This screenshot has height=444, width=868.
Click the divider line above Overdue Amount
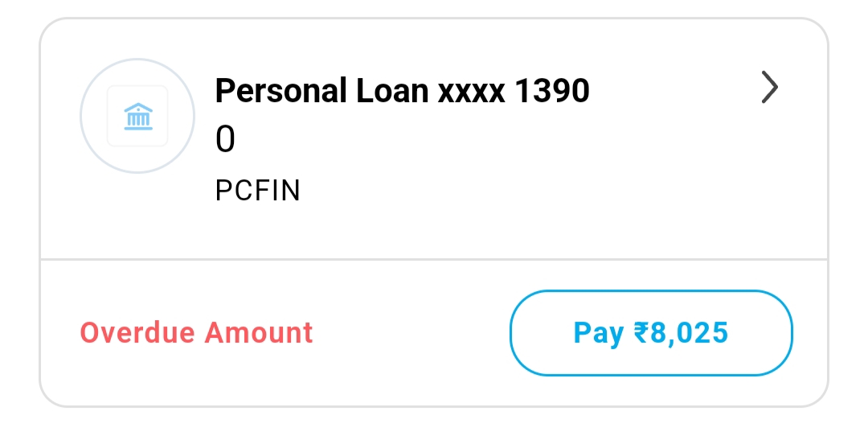pos(434,259)
